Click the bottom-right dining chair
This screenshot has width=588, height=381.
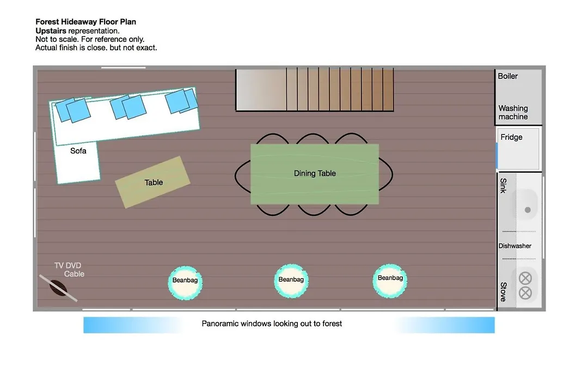[x=351, y=210]
